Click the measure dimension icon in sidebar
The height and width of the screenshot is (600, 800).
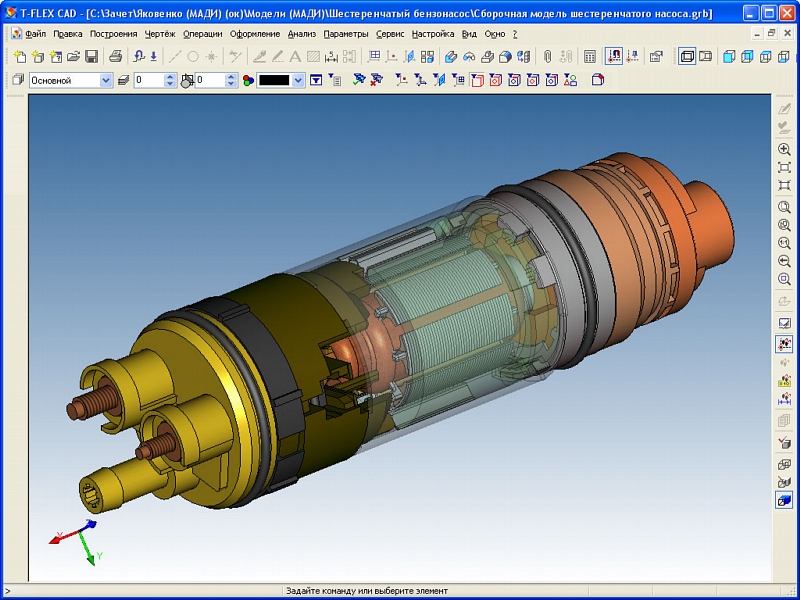point(784,399)
